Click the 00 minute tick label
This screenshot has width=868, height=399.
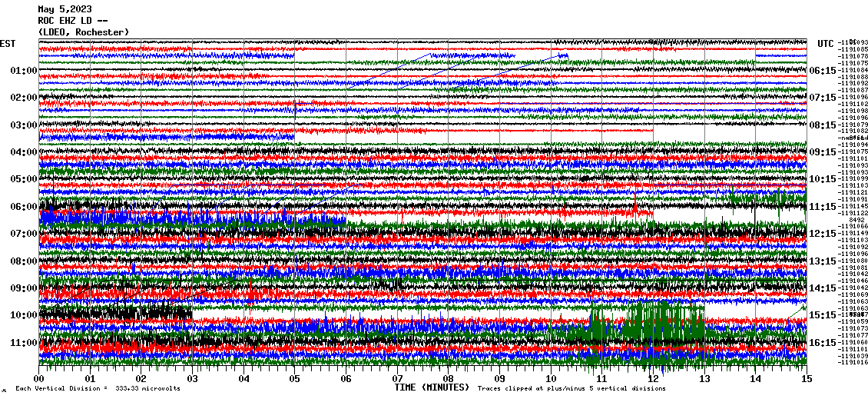coord(39,379)
